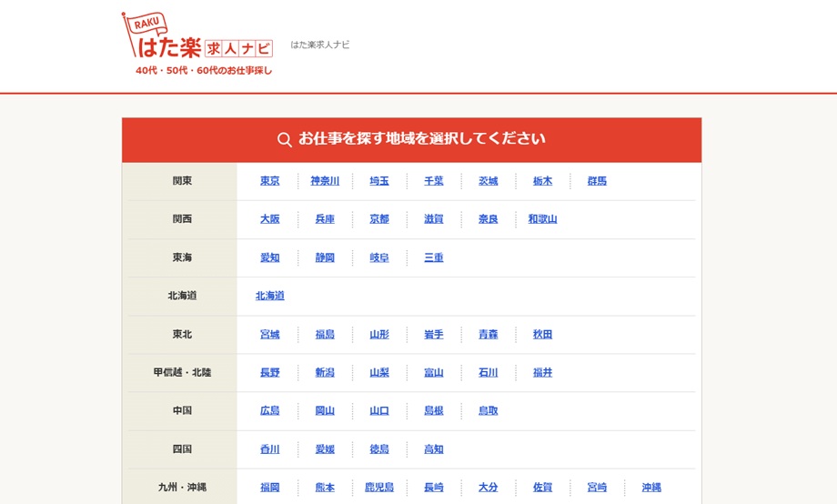Click the 新潟 link
Image resolution: width=837 pixels, height=504 pixels.
pyautogui.click(x=325, y=373)
